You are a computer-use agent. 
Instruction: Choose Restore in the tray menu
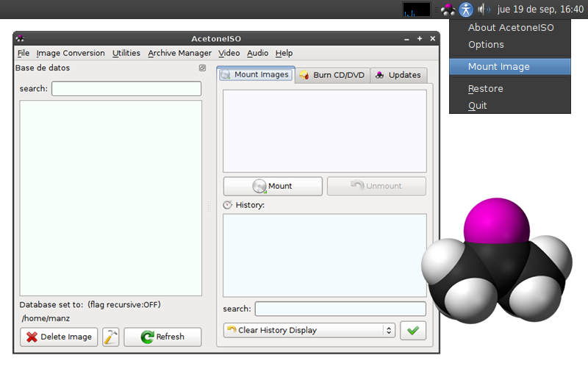tap(510, 89)
